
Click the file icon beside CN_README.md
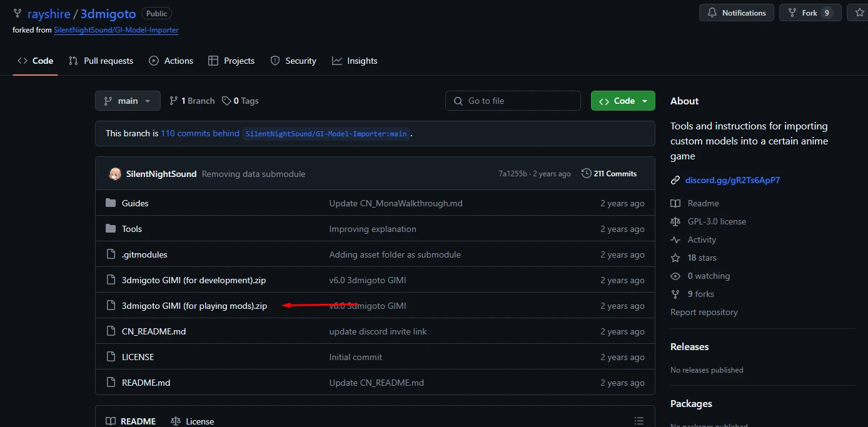click(111, 331)
